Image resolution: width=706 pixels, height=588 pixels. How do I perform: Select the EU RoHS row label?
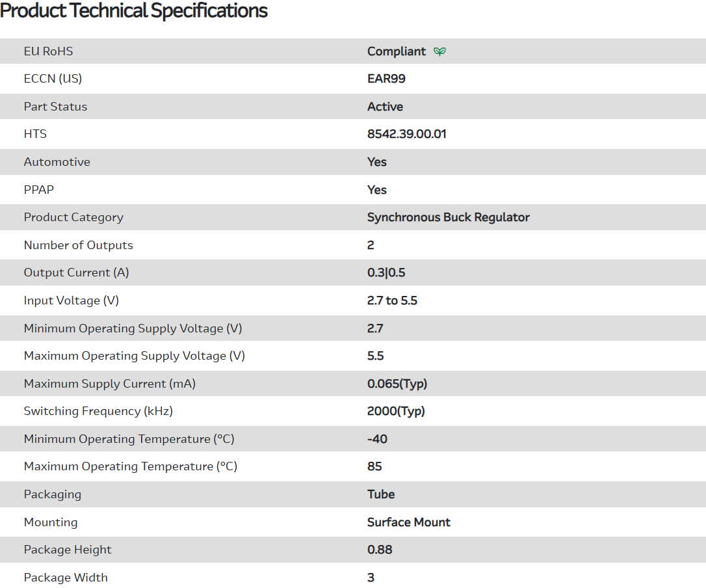[x=48, y=51]
